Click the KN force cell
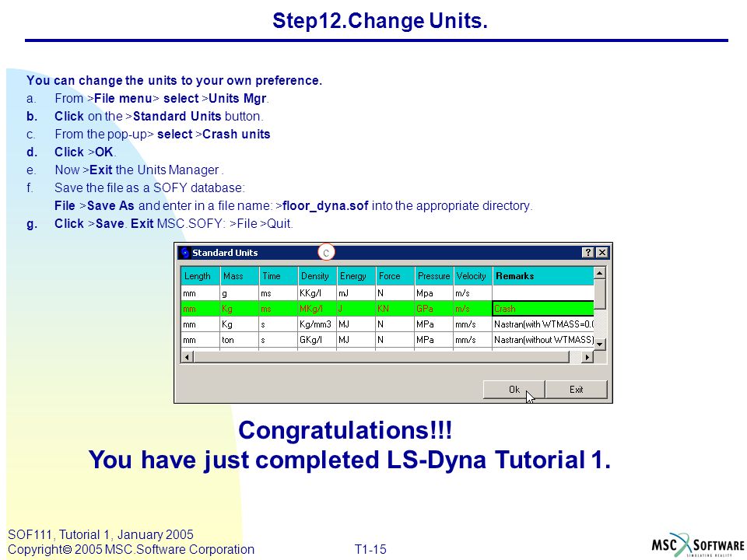Screen dimensions: 747x560 click(395, 309)
